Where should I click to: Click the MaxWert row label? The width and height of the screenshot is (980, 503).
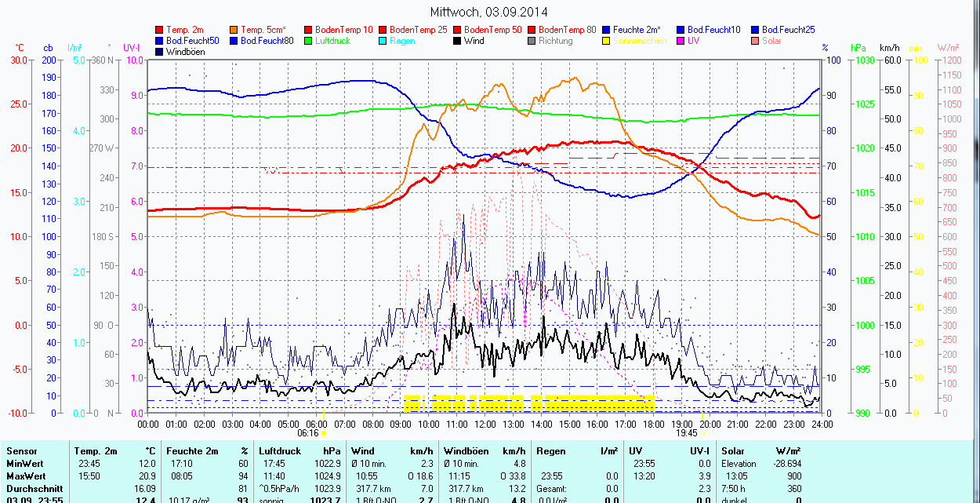tap(25, 476)
